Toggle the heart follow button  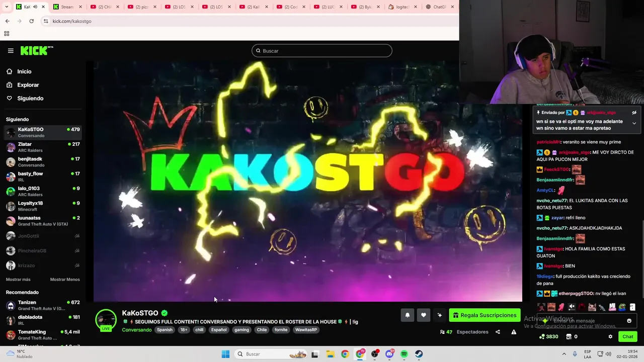(x=424, y=315)
